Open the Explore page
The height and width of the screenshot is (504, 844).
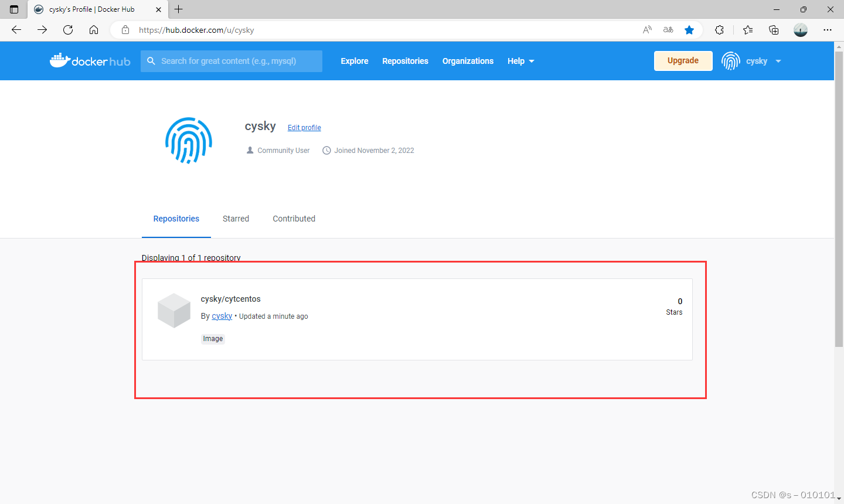[x=355, y=61]
